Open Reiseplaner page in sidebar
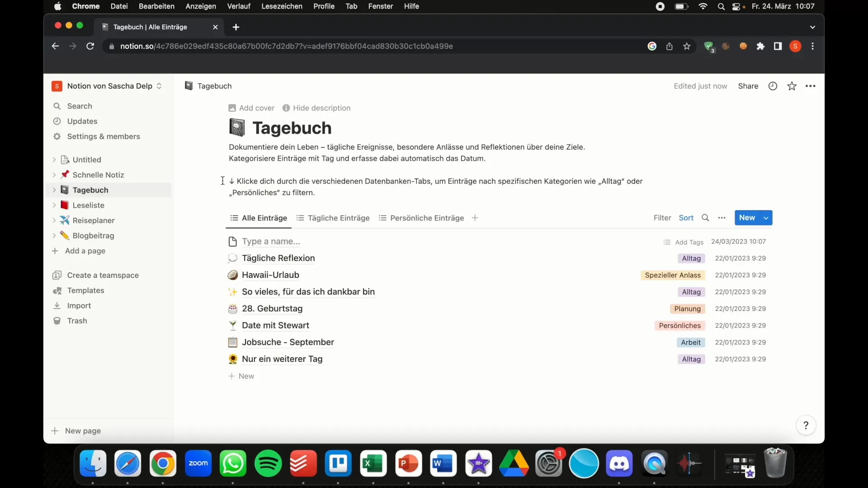This screenshot has height=488, width=868. pos(93,220)
